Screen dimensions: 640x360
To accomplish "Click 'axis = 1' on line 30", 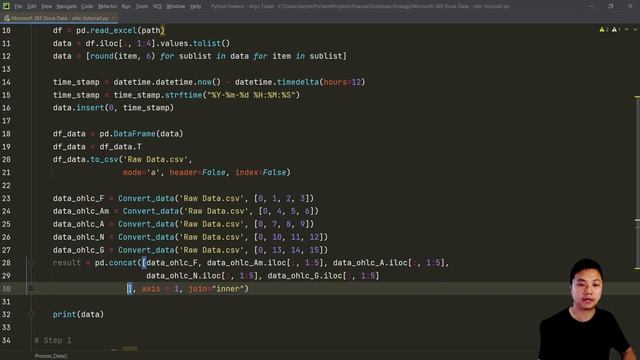I will click(x=160, y=289).
